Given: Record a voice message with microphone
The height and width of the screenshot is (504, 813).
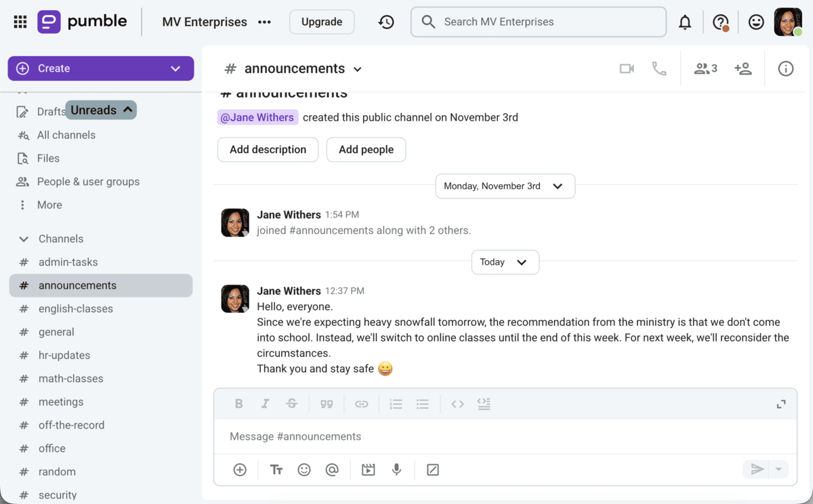Looking at the screenshot, I should 397,469.
